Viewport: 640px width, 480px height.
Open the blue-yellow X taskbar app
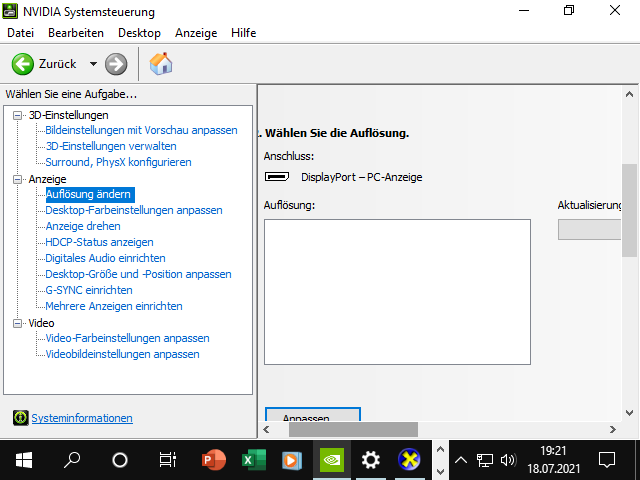tap(409, 460)
